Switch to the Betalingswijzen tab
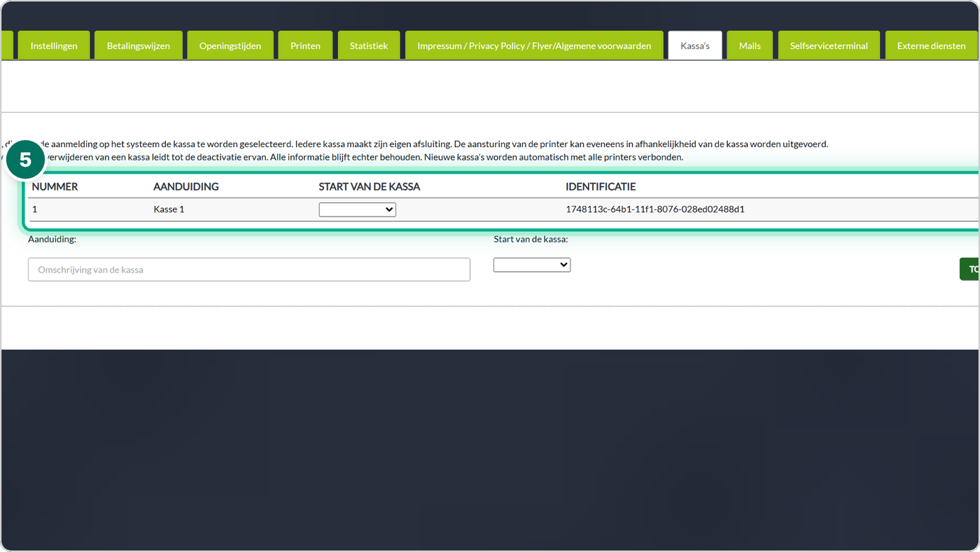980x552 pixels. tap(139, 46)
